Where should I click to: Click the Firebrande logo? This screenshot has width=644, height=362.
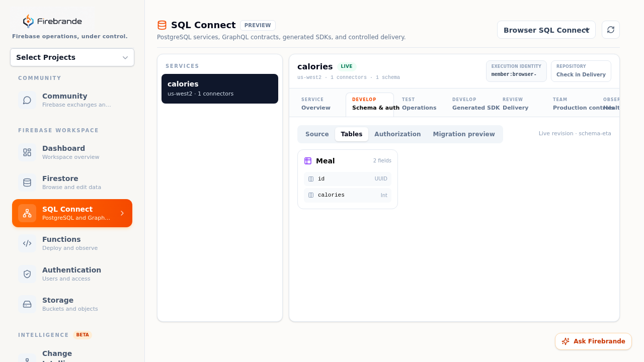52,21
